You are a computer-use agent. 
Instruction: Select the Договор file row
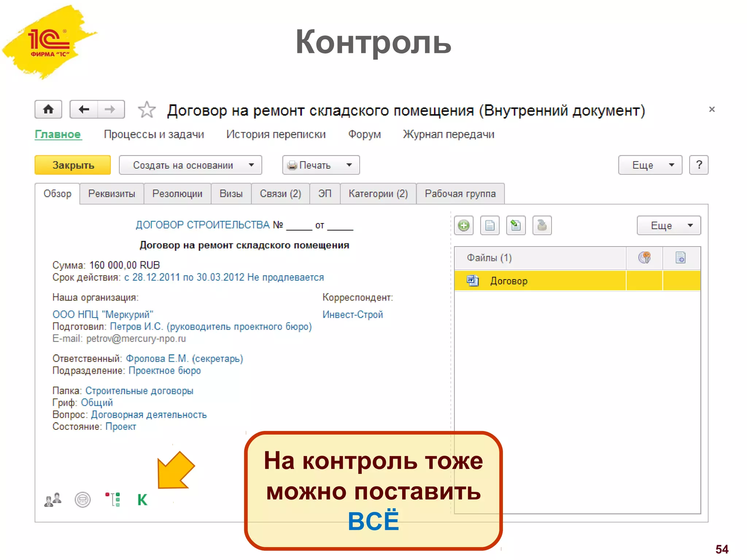(577, 281)
